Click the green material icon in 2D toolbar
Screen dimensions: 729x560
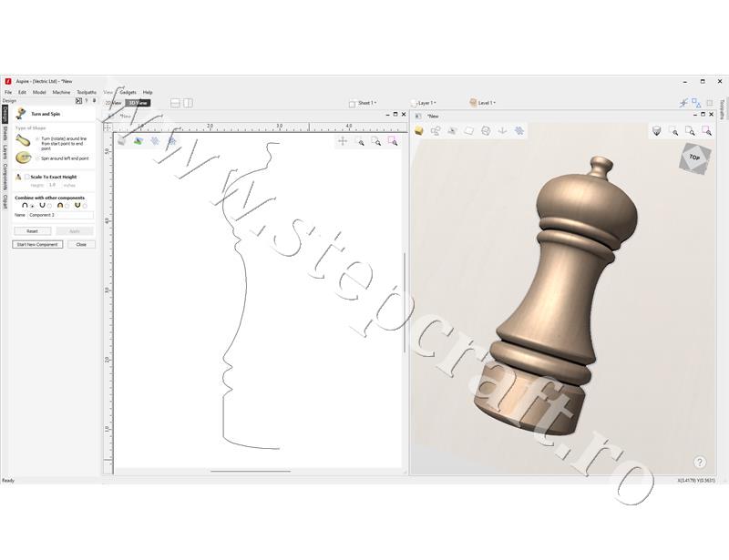139,141
